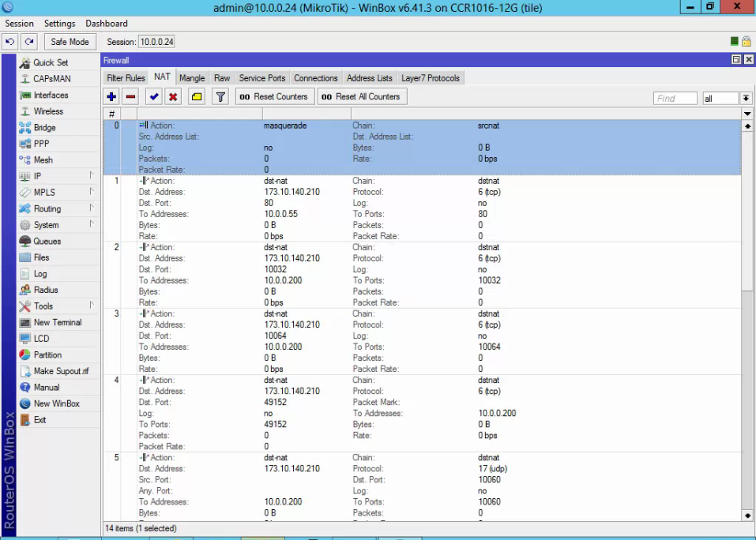This screenshot has width=756, height=540.
Task: Open the Settings menu
Action: click(x=59, y=24)
